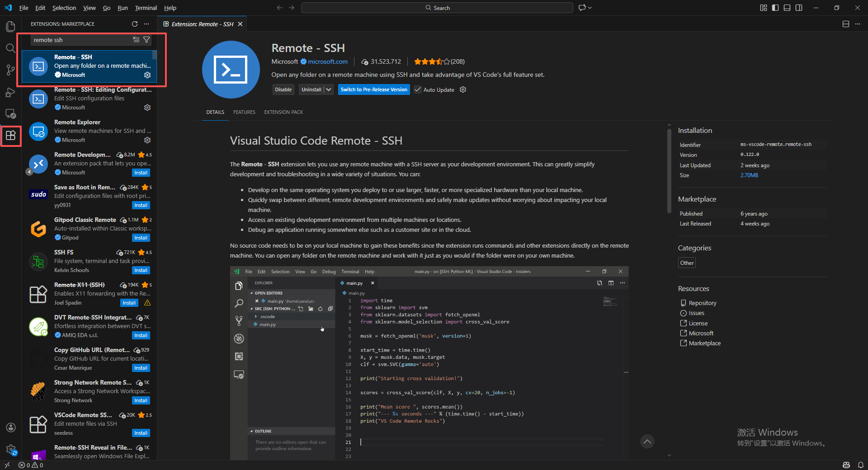Open editor more actions ellipsis
The width and height of the screenshot is (868, 470).
coord(858,24)
